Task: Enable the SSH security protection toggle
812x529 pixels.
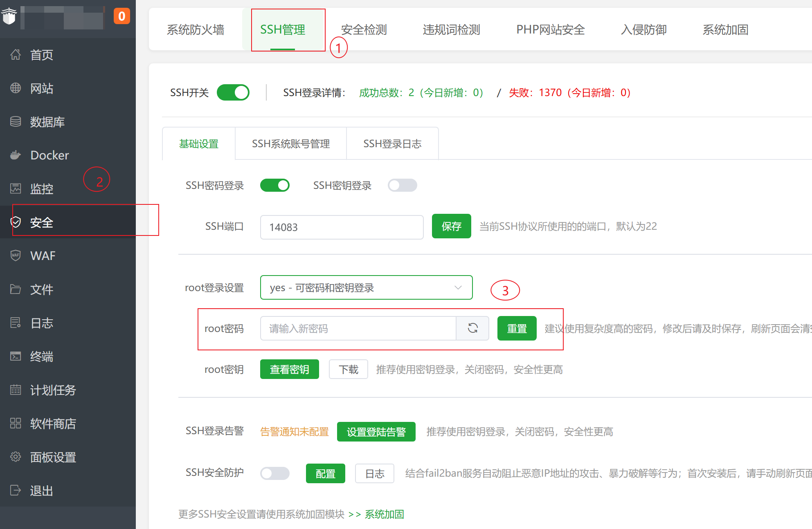Action: click(x=275, y=473)
